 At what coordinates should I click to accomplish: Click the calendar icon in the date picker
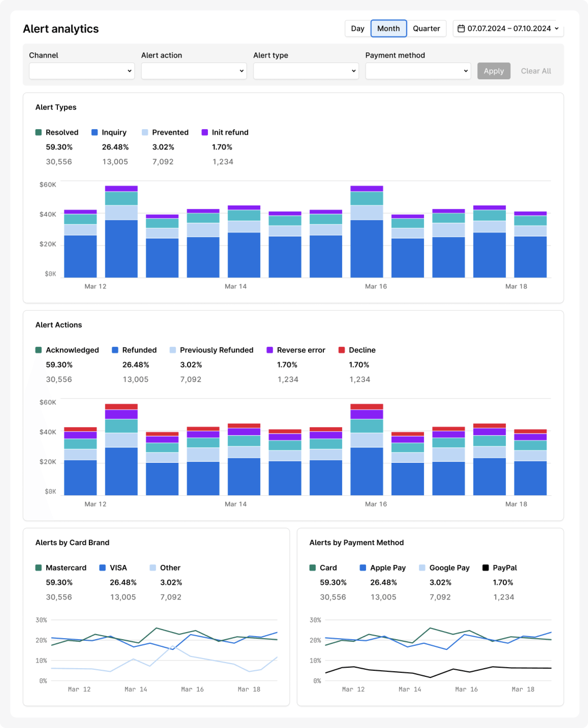coord(461,28)
